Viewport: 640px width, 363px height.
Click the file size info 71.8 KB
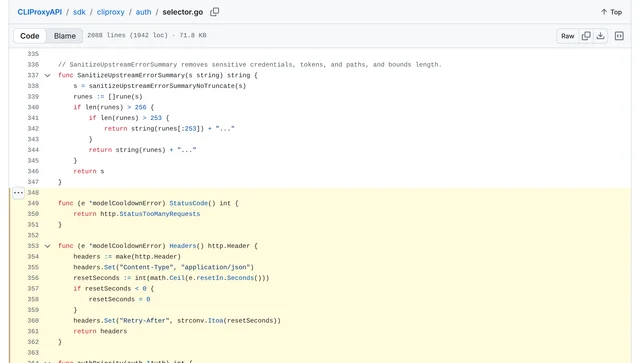(193, 35)
